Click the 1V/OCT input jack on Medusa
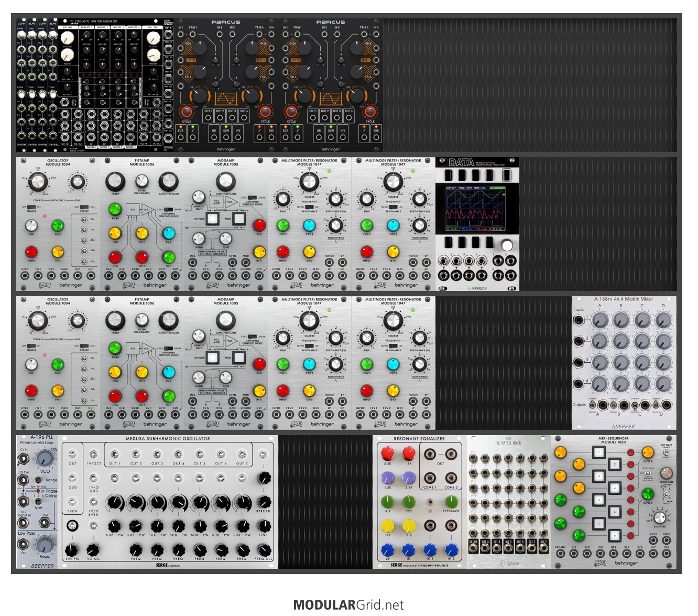Image resolution: width=698 pixels, height=616 pixels. click(x=93, y=455)
